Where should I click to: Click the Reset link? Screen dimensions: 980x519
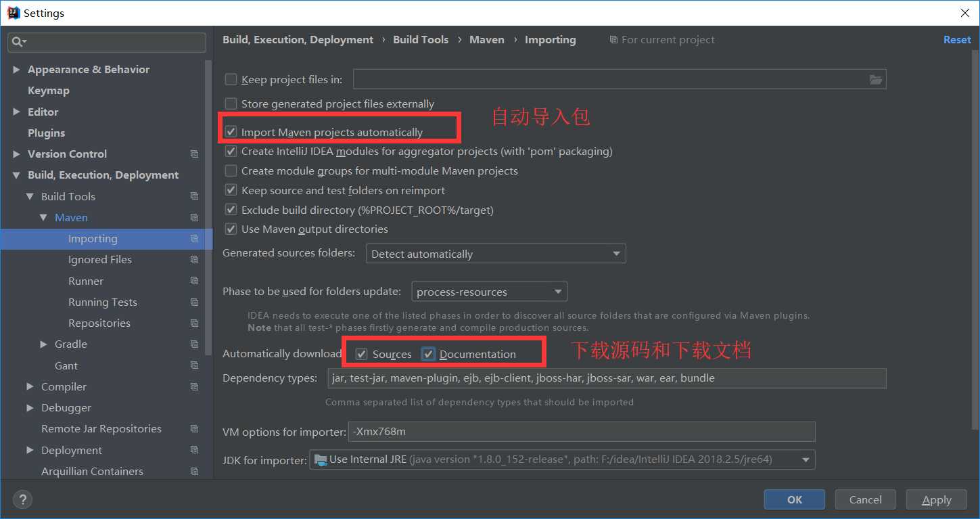(x=957, y=40)
